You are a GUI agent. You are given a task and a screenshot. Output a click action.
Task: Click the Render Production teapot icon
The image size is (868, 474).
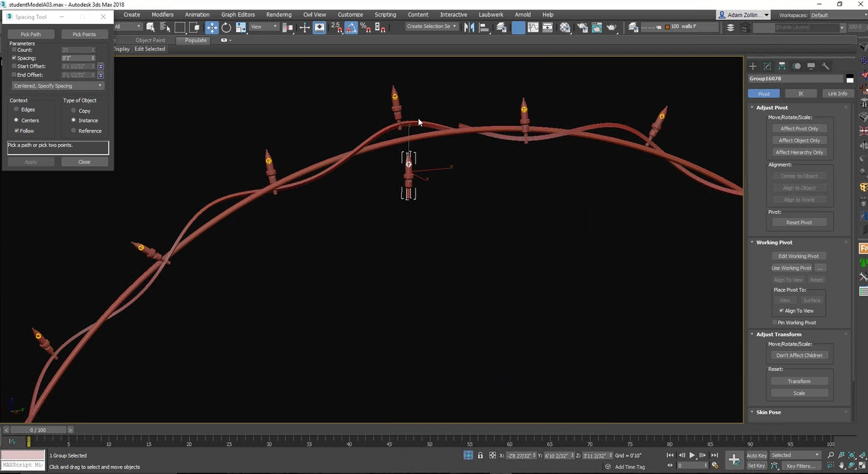(612, 27)
